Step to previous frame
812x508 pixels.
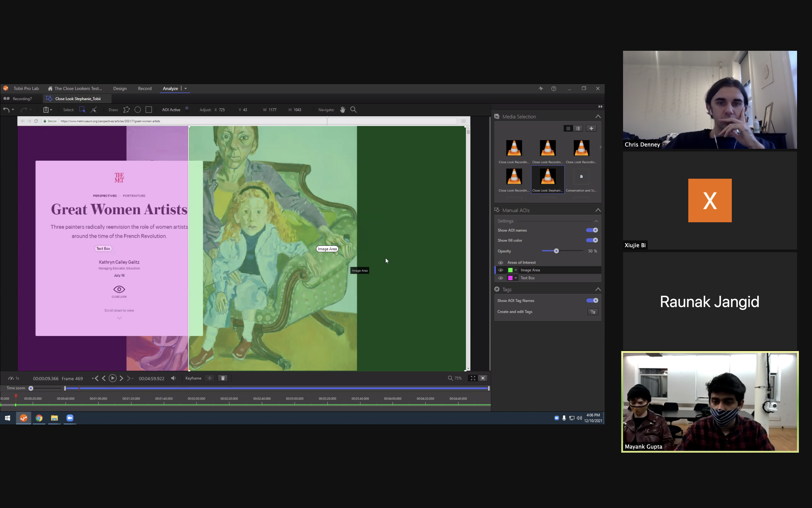[104, 378]
